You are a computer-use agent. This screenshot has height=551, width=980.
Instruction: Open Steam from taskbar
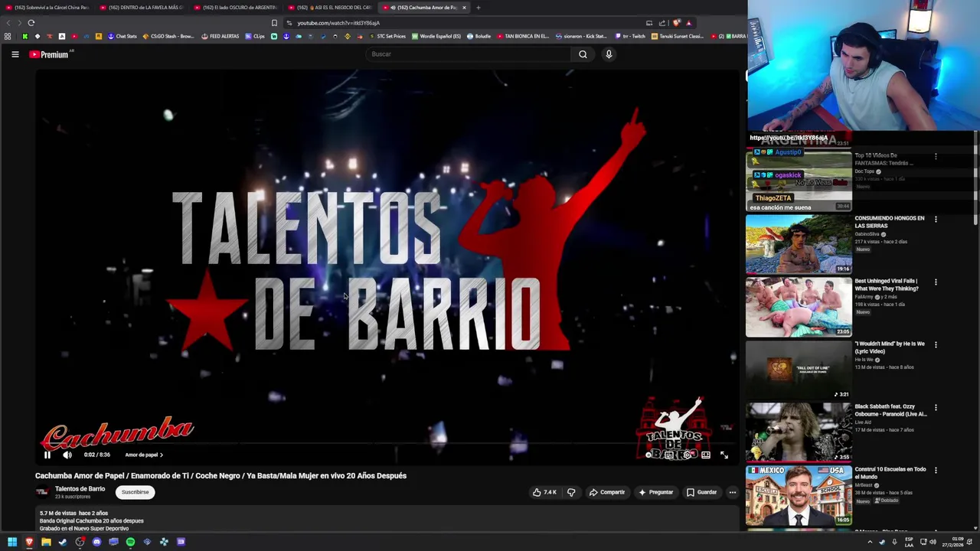coord(63,542)
